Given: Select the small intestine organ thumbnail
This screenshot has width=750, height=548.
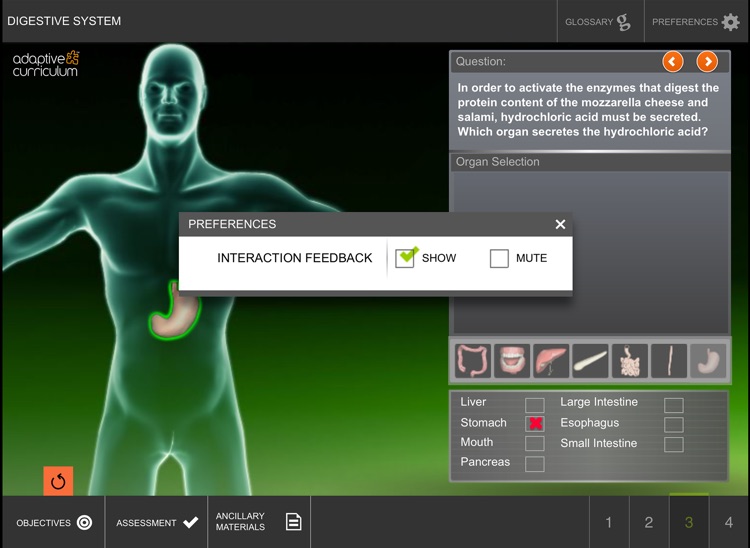Looking at the screenshot, I should pyautogui.click(x=629, y=361).
